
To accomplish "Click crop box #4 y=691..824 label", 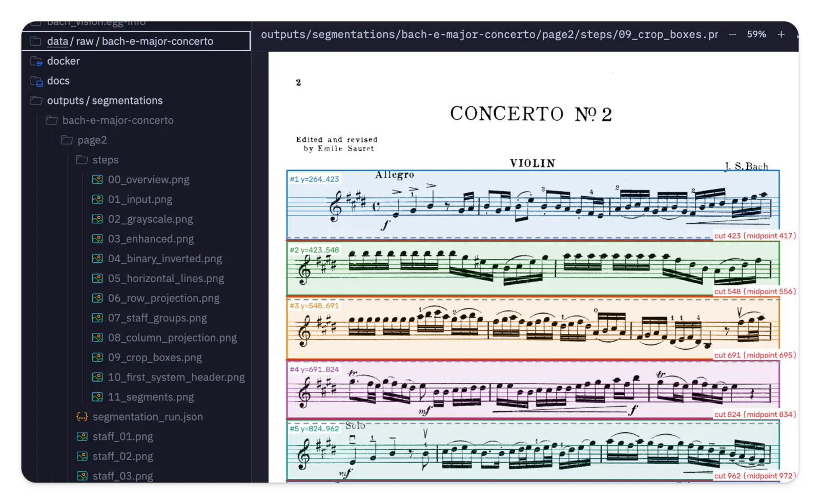I will click(314, 369).
